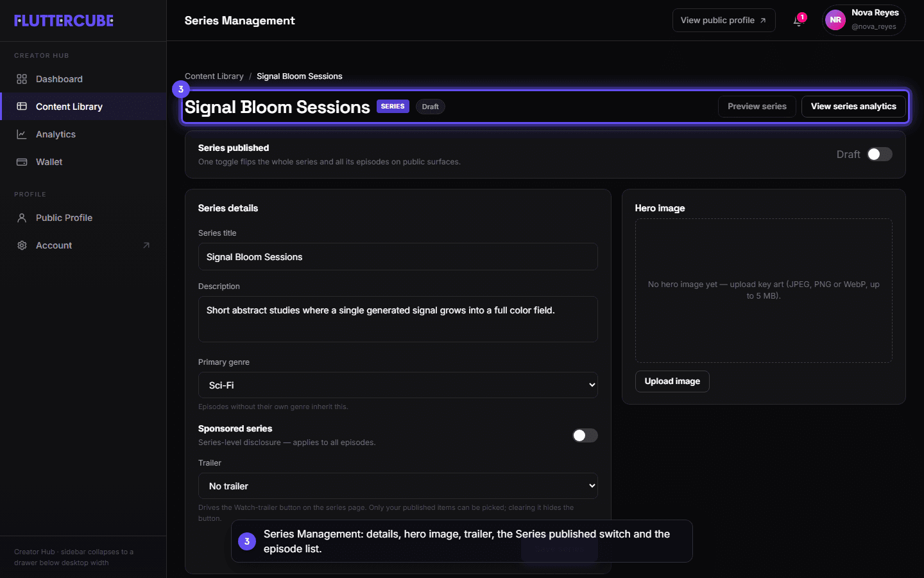924x578 pixels.
Task: Toggle the Series published switch
Action: [880, 154]
